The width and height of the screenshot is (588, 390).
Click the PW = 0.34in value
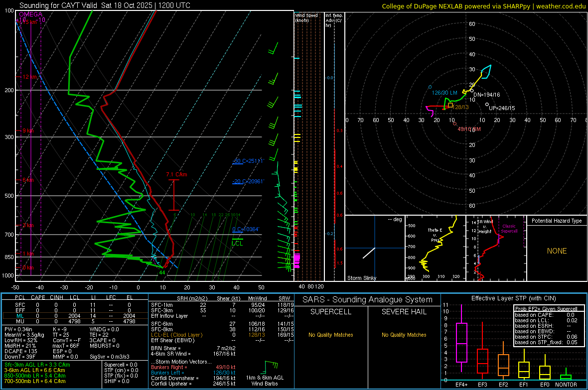(19, 329)
